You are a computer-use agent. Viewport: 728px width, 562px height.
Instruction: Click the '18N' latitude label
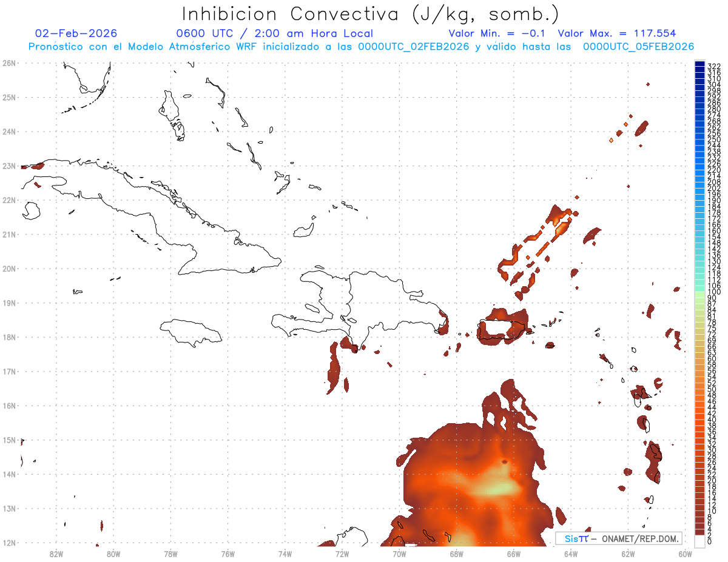[x=8, y=337]
